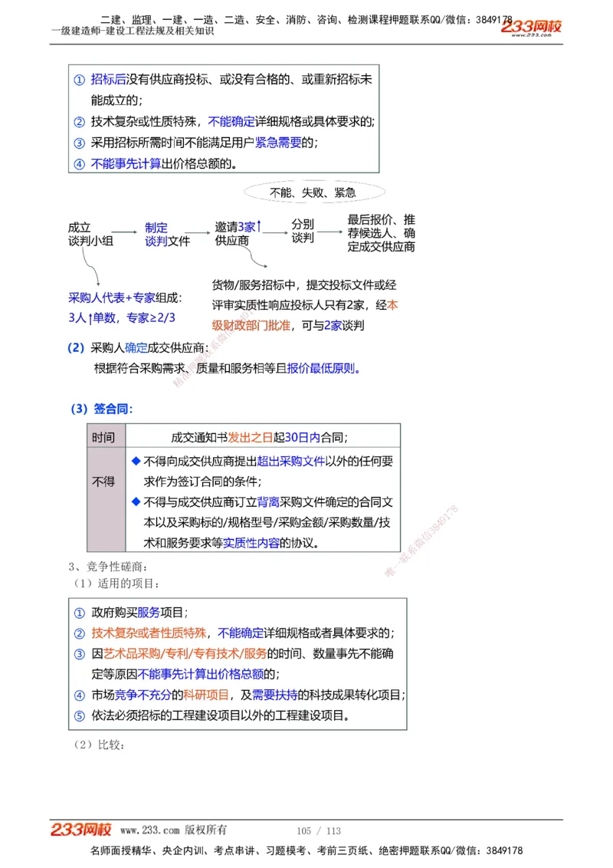This screenshot has height=868, width=613.
Task: Click the 时间 table header cell
Action: [x=103, y=436]
